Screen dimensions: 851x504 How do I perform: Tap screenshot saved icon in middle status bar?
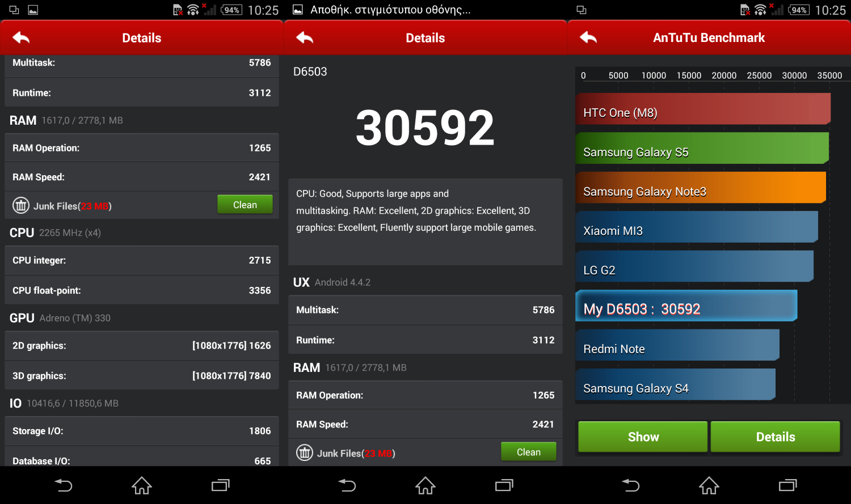pyautogui.click(x=298, y=10)
